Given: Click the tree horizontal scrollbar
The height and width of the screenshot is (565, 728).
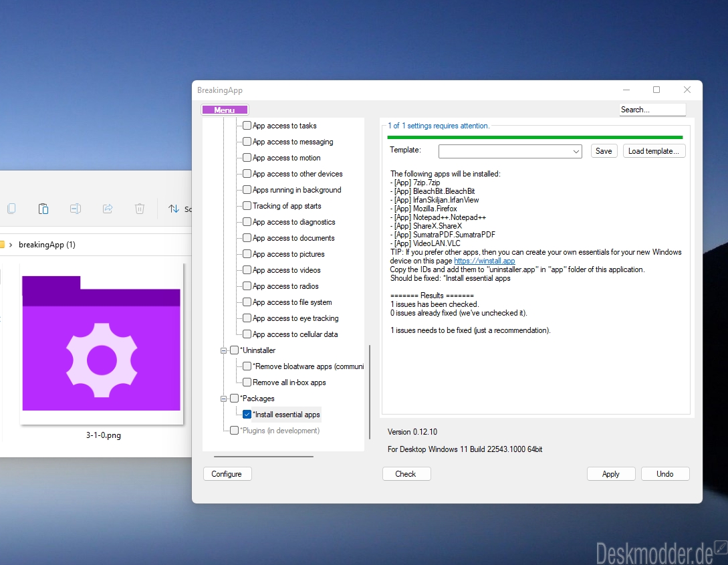Looking at the screenshot, I should pos(263,457).
